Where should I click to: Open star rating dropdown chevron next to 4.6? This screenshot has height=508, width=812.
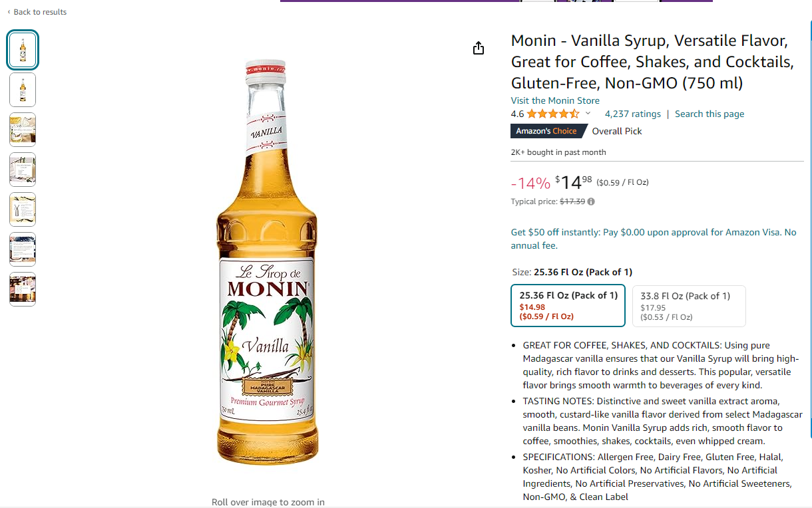tap(588, 114)
